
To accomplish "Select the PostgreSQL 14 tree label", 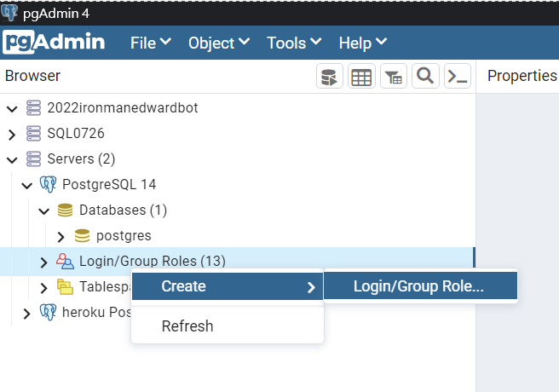I will point(109,185).
